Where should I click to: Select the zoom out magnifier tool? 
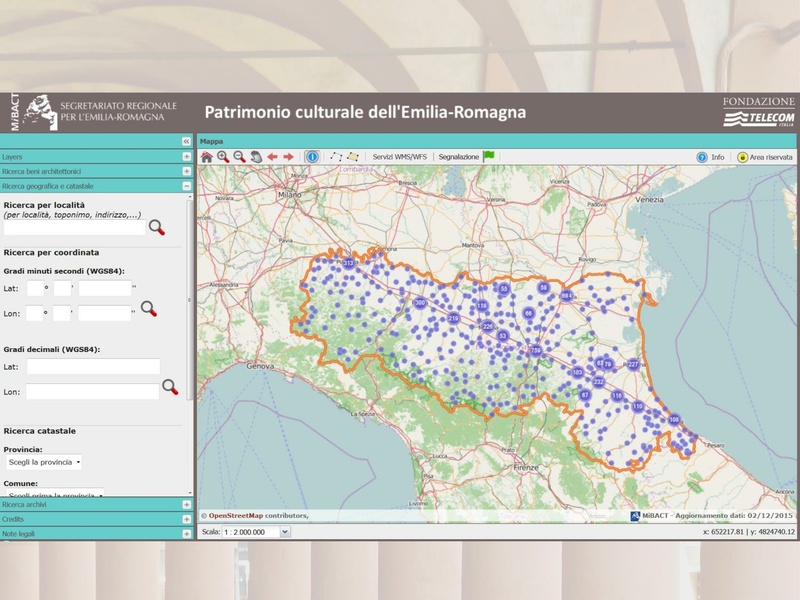tap(239, 157)
